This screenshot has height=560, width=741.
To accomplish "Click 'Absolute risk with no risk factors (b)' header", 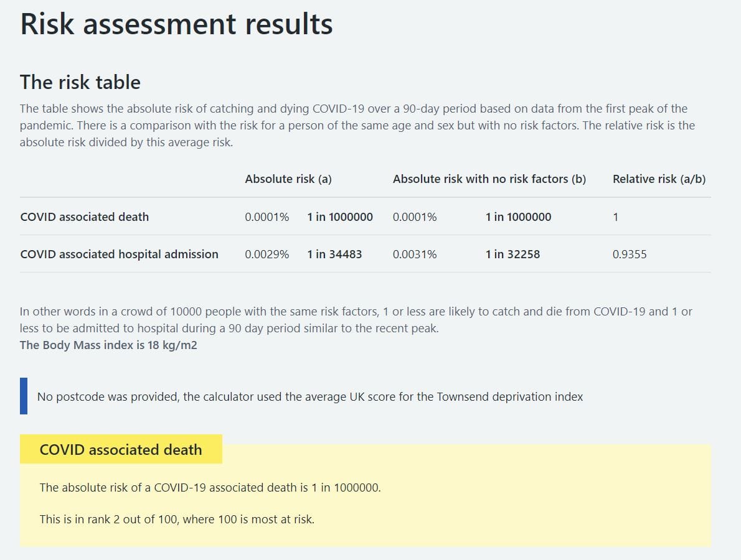I will coord(489,179).
